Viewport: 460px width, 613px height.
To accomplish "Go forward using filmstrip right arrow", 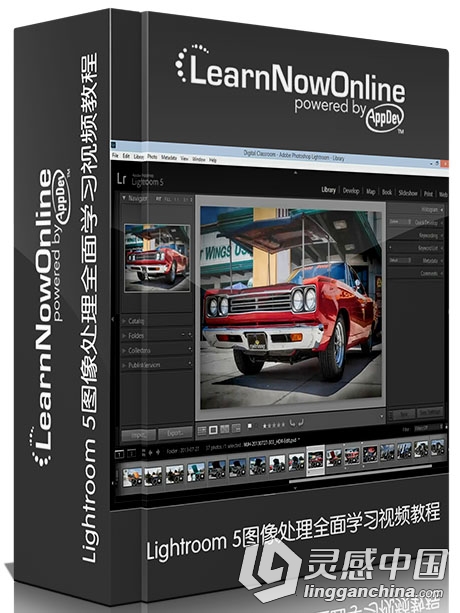I will 158,452.
